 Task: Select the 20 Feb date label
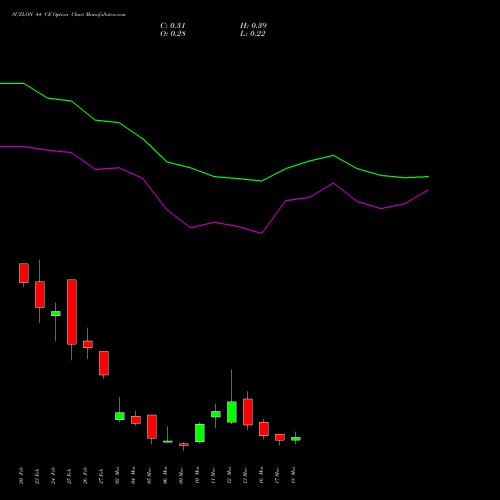coord(22,476)
